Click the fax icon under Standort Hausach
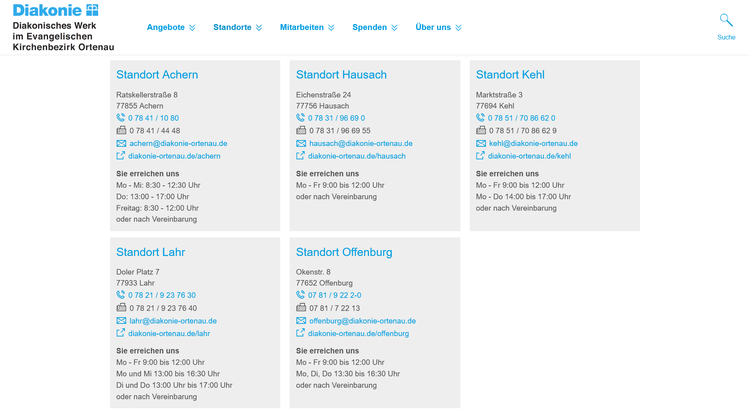The width and height of the screenshot is (750, 413). 301,130
